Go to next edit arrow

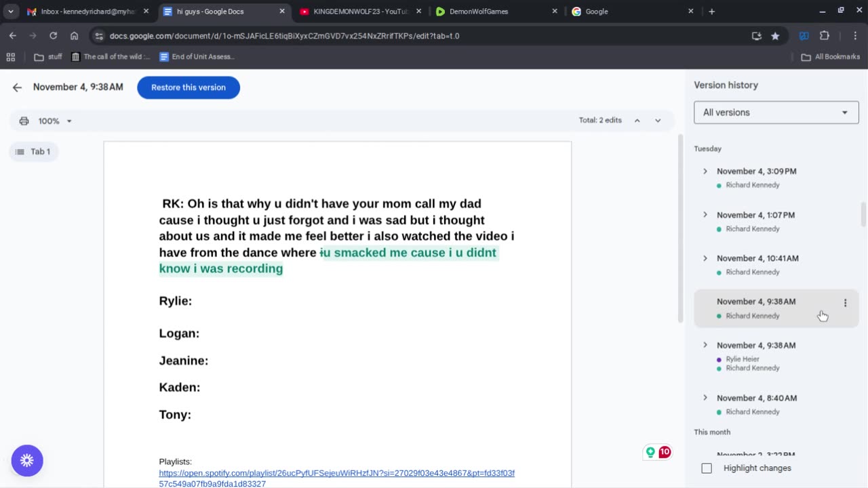(658, 121)
